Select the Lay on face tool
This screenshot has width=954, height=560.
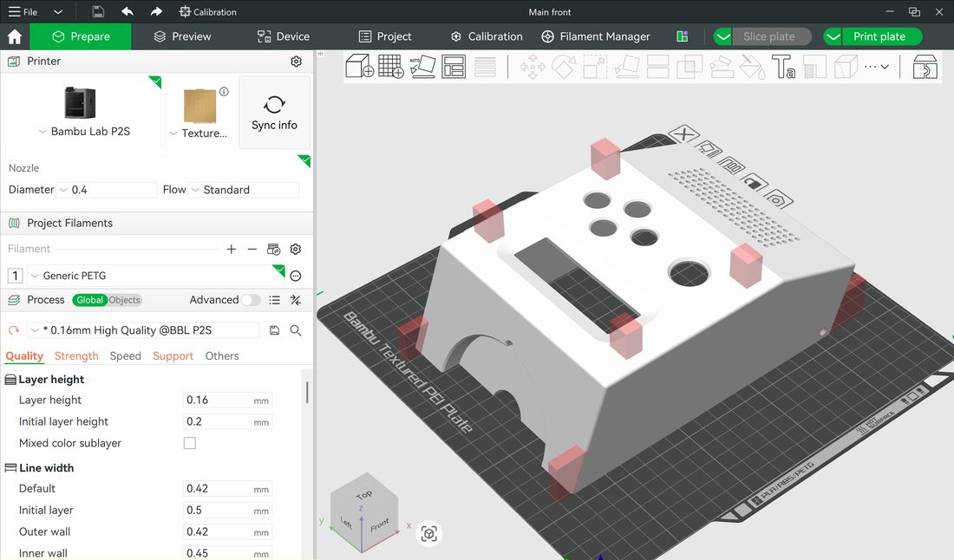point(627,66)
